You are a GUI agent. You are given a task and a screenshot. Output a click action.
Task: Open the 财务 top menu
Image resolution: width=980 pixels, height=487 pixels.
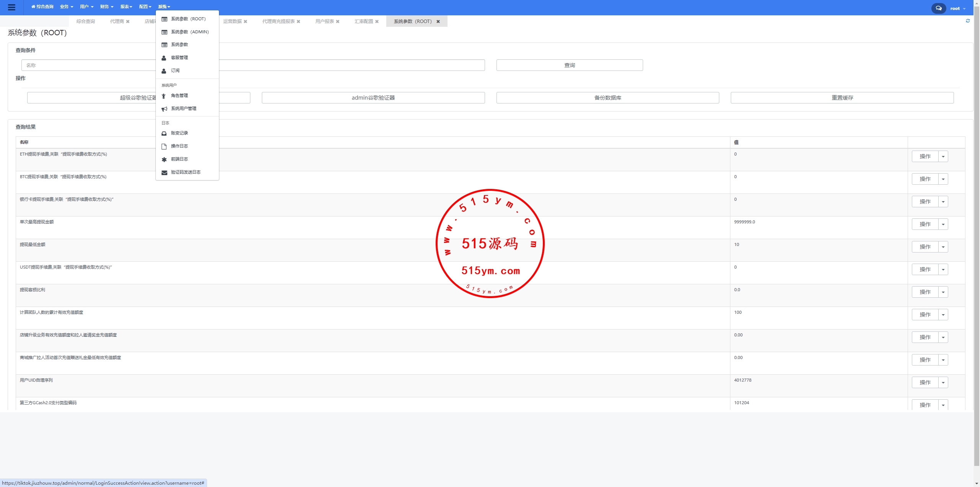click(x=106, y=7)
